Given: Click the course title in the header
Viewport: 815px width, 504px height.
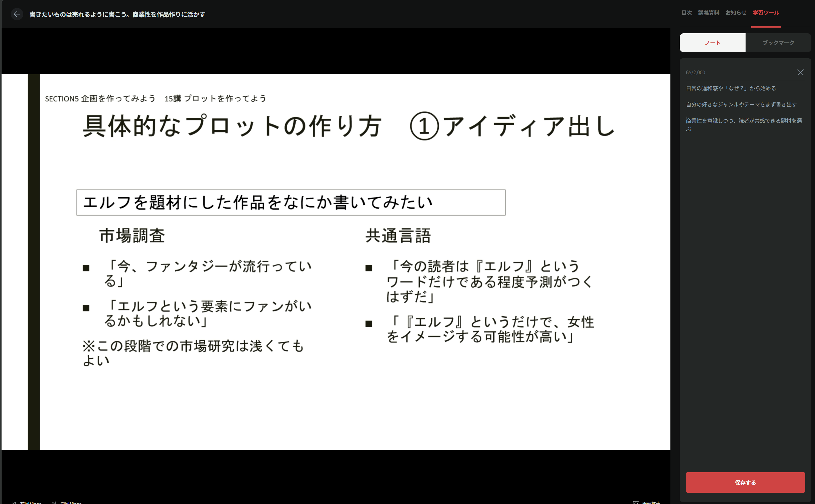Looking at the screenshot, I should pos(117,14).
